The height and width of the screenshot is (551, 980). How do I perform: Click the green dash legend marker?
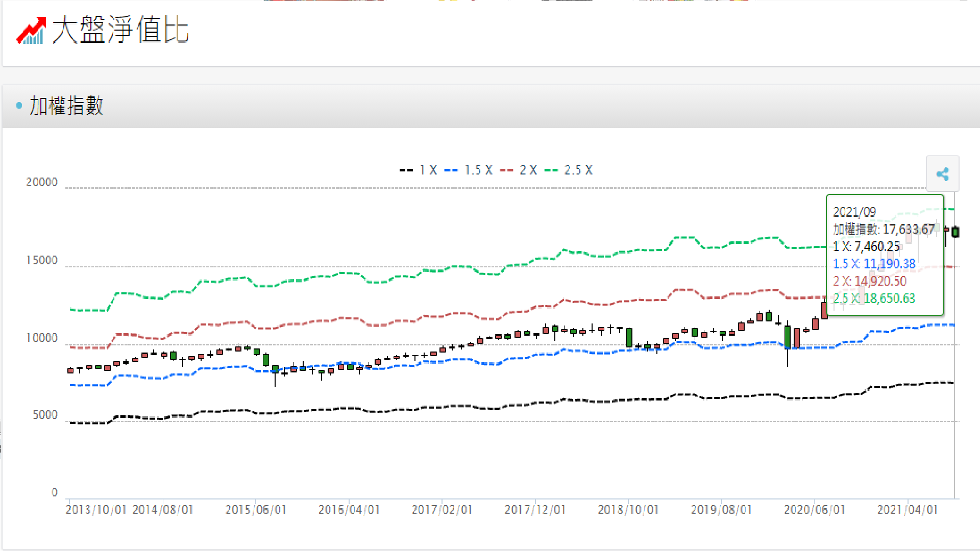[551, 170]
